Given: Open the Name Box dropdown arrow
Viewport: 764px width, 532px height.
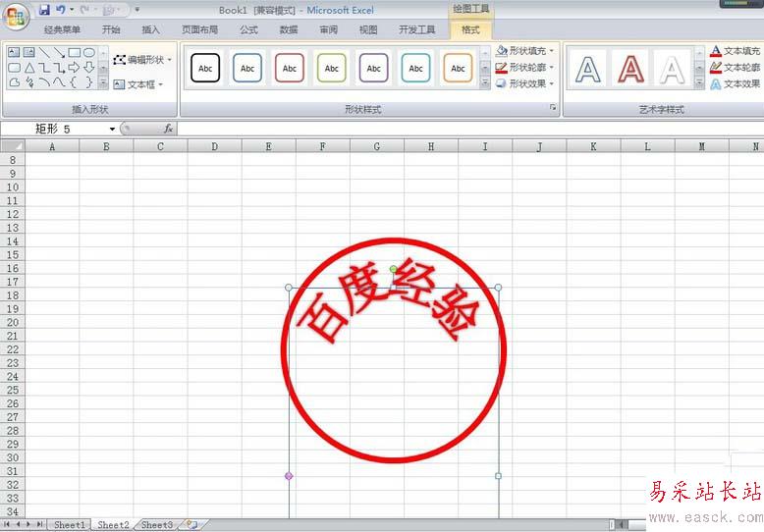Looking at the screenshot, I should tap(112, 129).
